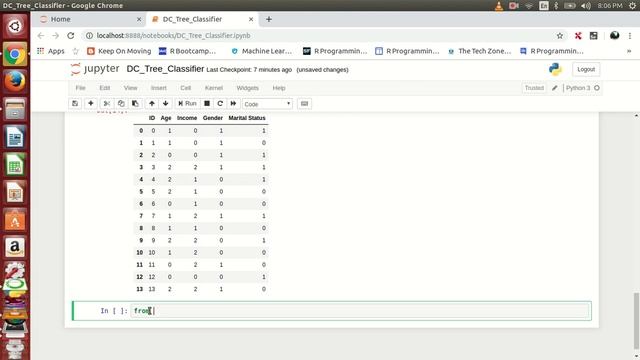Image resolution: width=640 pixels, height=360 pixels.
Task: Click the Age column header
Action: (166, 118)
